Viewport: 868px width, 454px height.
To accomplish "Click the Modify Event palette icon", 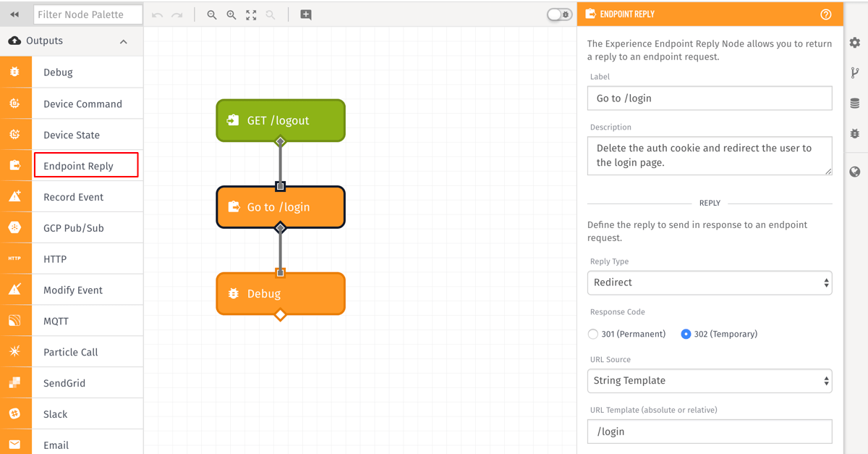I will click(15, 290).
